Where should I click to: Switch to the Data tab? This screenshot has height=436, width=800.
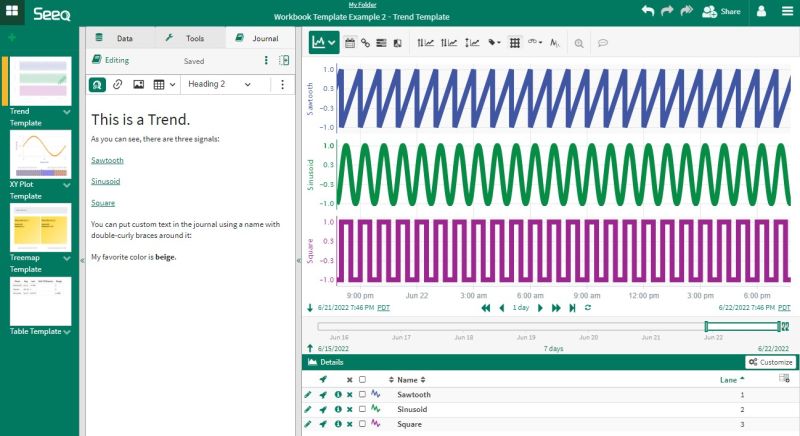[120, 38]
